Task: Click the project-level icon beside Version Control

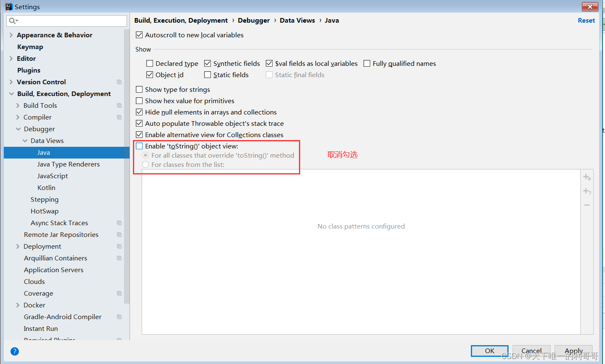Action: point(119,82)
